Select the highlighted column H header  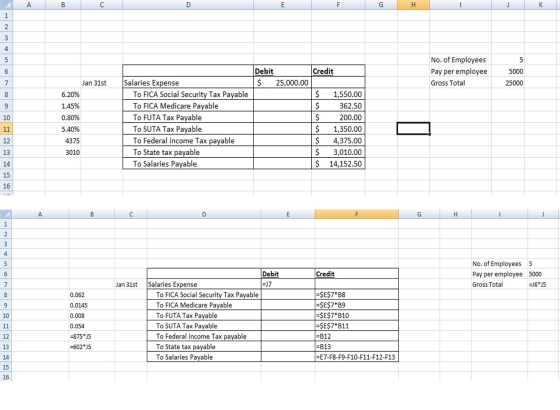click(x=413, y=5)
